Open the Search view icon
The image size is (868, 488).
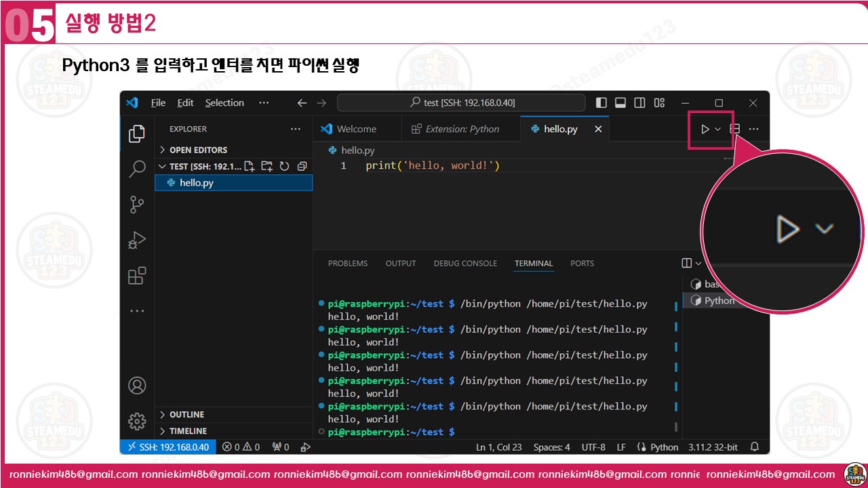coord(137,169)
